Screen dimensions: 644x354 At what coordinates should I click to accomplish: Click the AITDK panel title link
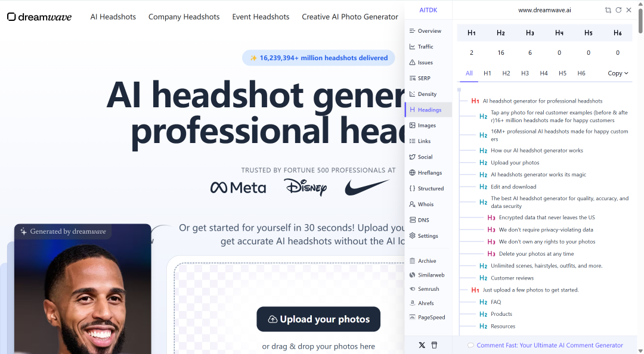428,10
